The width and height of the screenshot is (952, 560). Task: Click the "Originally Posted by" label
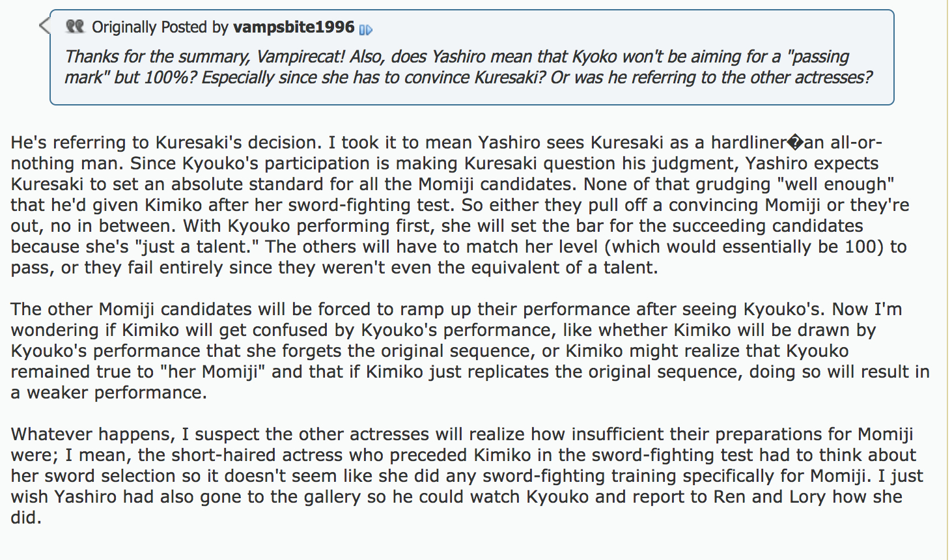[160, 27]
